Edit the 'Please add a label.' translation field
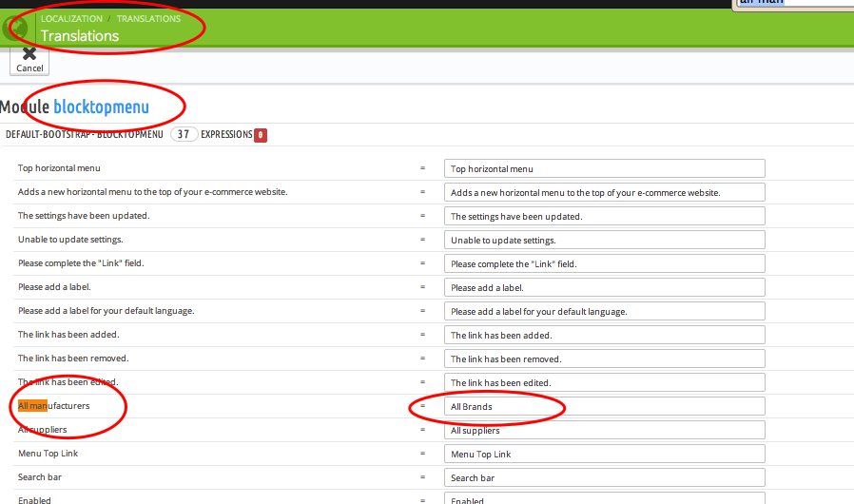This screenshot has width=854, height=504. [605, 288]
